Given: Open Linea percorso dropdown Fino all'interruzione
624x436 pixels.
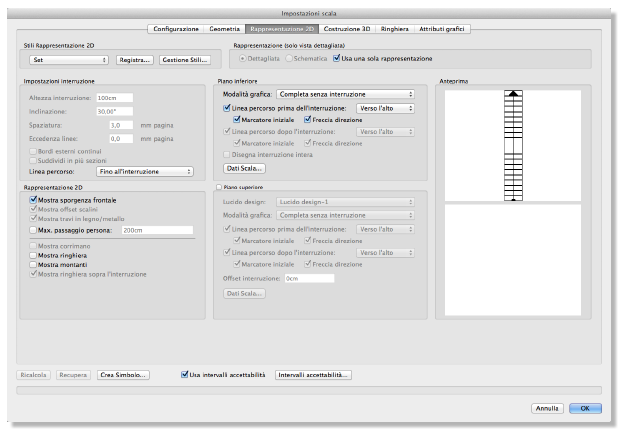Looking at the screenshot, I should point(145,171).
